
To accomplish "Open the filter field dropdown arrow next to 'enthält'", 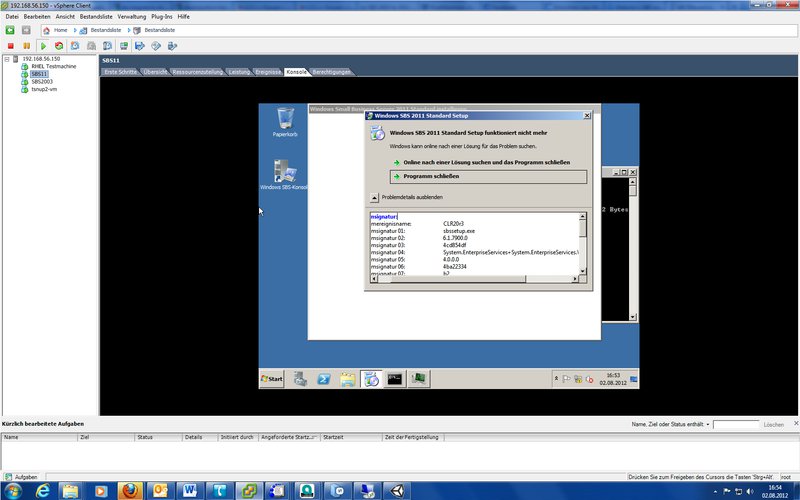I will pyautogui.click(x=708, y=424).
